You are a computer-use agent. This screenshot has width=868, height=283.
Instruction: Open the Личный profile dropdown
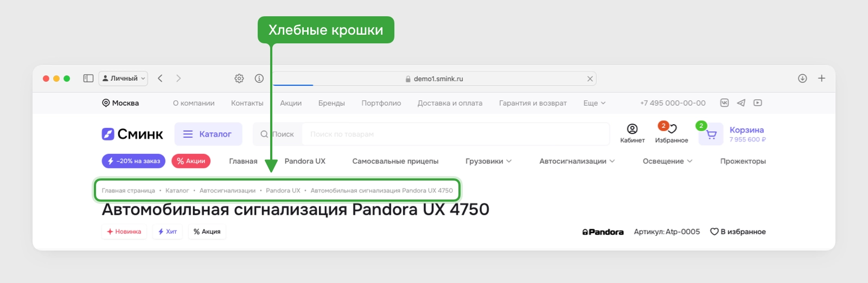pos(124,79)
